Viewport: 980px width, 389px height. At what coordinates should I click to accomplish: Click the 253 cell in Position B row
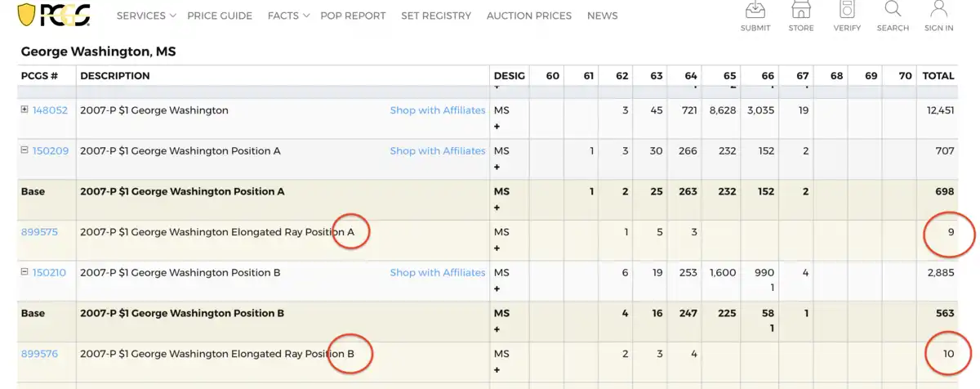click(x=688, y=273)
